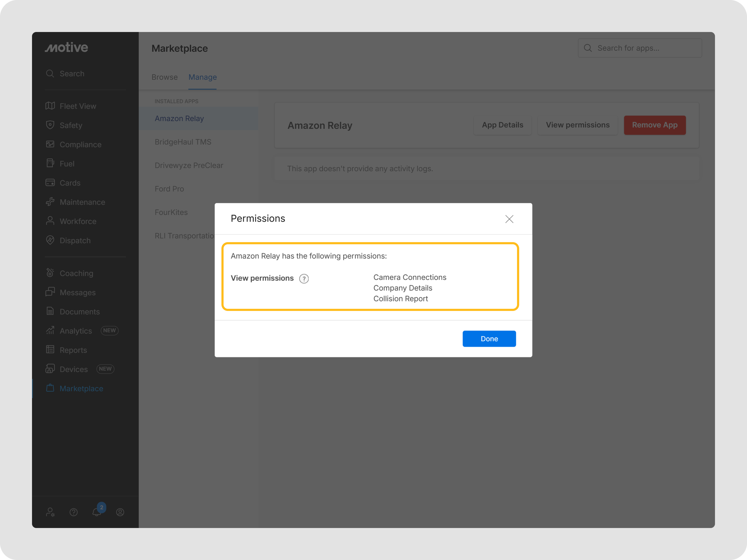Close the Permissions dialog with X
The height and width of the screenshot is (560, 747).
[509, 219]
